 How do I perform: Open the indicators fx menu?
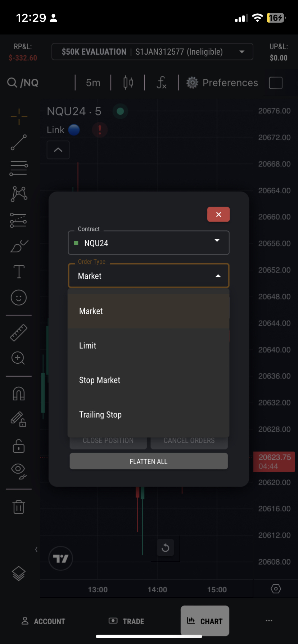(x=162, y=83)
